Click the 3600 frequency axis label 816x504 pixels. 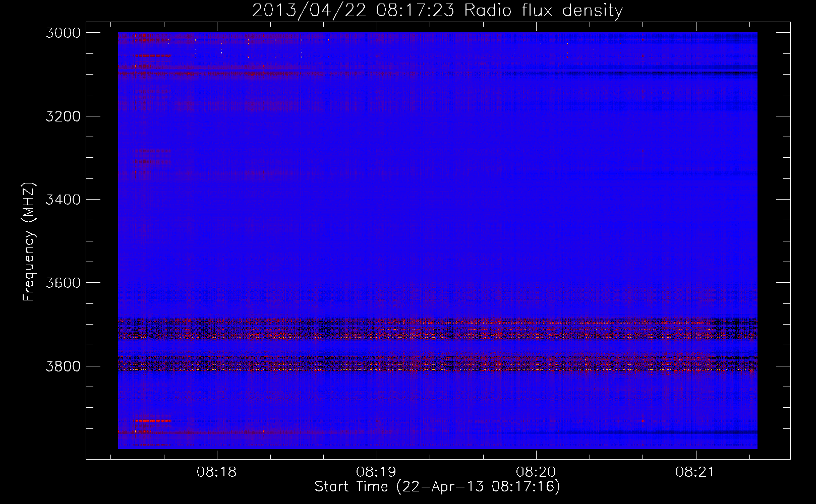click(63, 283)
